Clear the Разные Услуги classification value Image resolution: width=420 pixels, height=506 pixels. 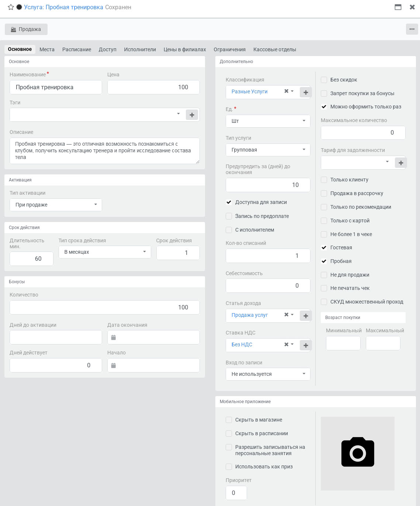point(286,91)
